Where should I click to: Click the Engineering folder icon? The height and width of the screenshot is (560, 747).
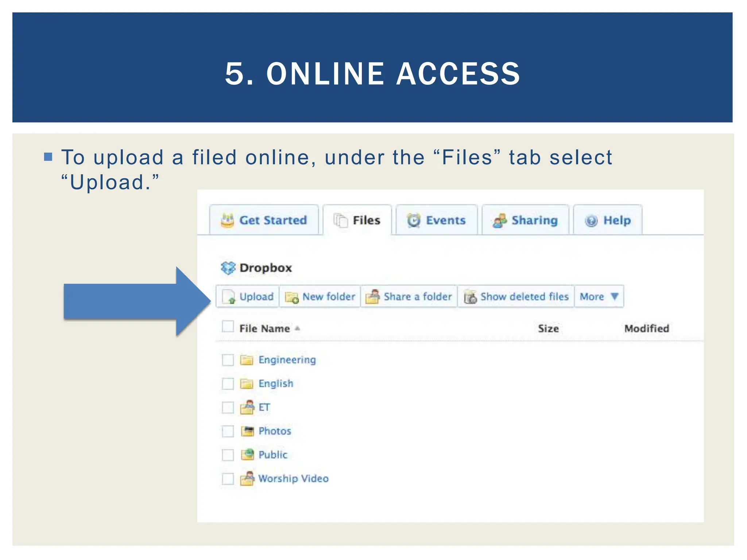(247, 360)
